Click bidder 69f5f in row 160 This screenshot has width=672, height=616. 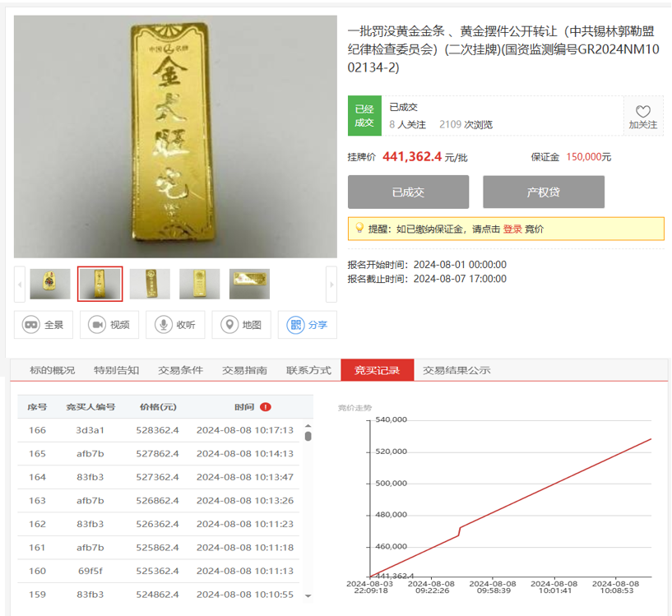point(90,571)
